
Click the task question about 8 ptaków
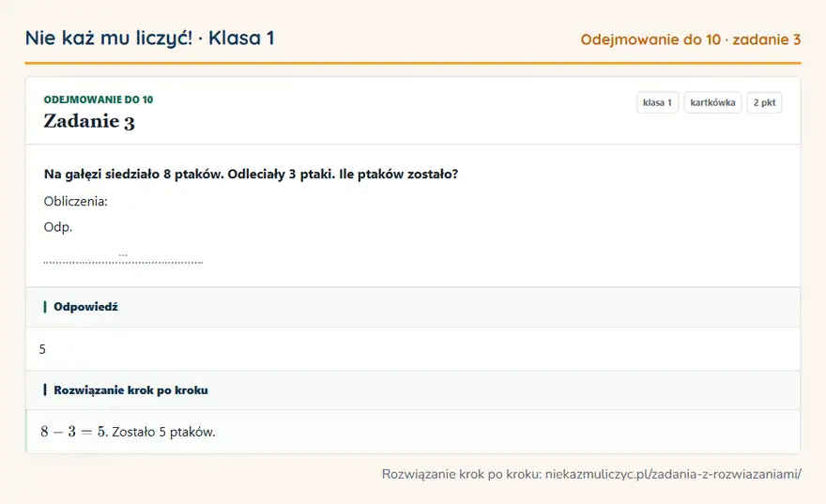coord(252,175)
